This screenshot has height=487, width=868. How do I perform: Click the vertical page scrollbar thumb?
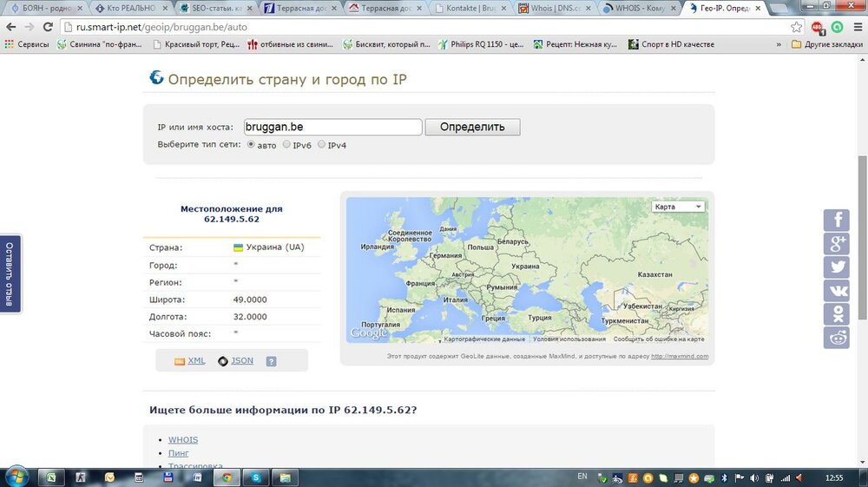click(x=863, y=238)
